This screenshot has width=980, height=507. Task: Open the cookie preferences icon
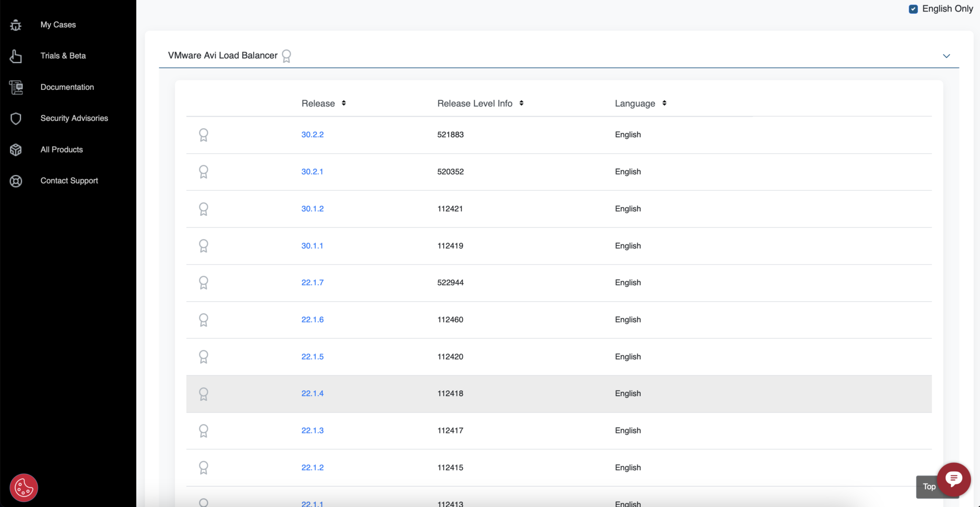click(x=23, y=487)
